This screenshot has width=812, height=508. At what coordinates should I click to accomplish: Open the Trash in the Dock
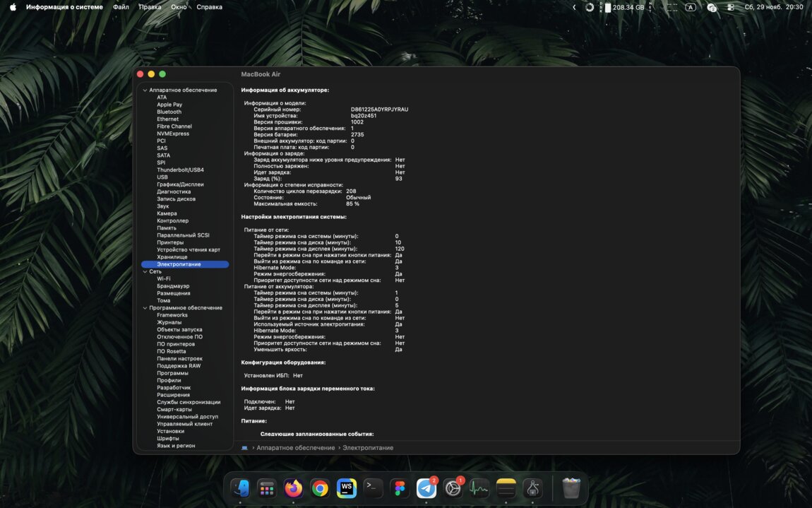571,488
